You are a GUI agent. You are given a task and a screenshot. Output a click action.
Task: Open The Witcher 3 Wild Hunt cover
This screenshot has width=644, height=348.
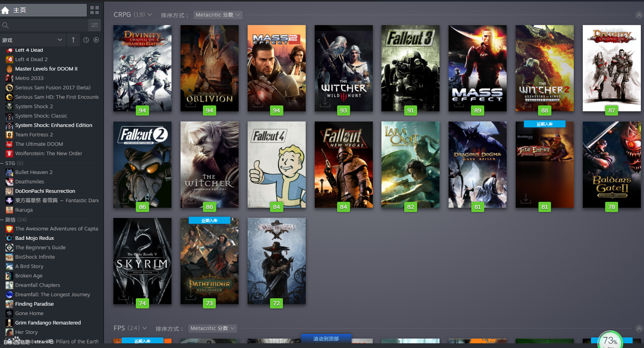click(344, 68)
